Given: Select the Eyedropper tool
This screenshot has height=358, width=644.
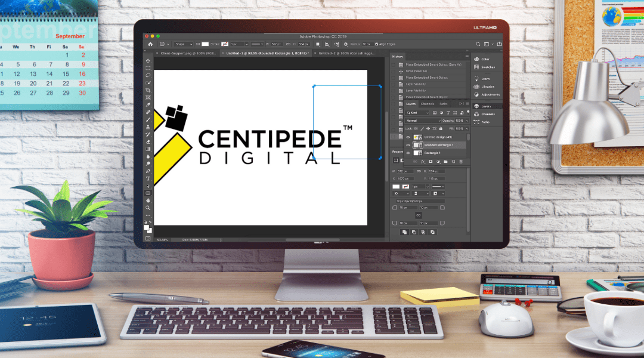Looking at the screenshot, I should [x=148, y=105].
